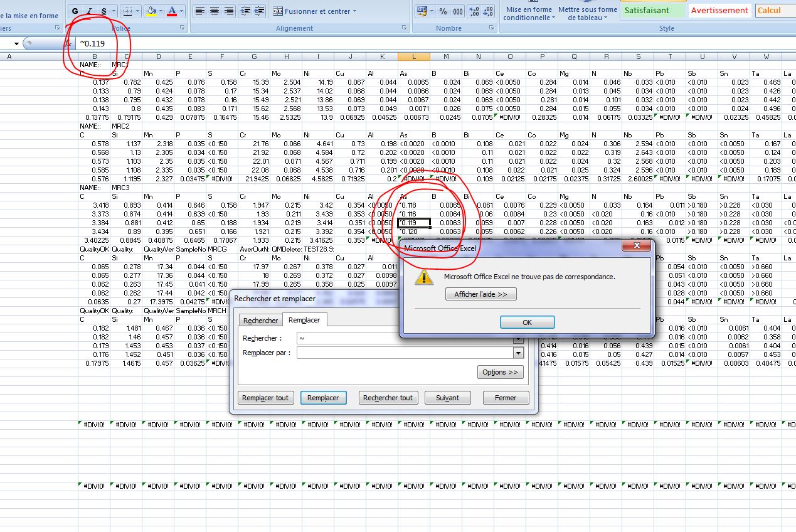This screenshot has height=532, width=796.
Task: Click Fusionner et centrer merge button
Action: [x=311, y=11]
